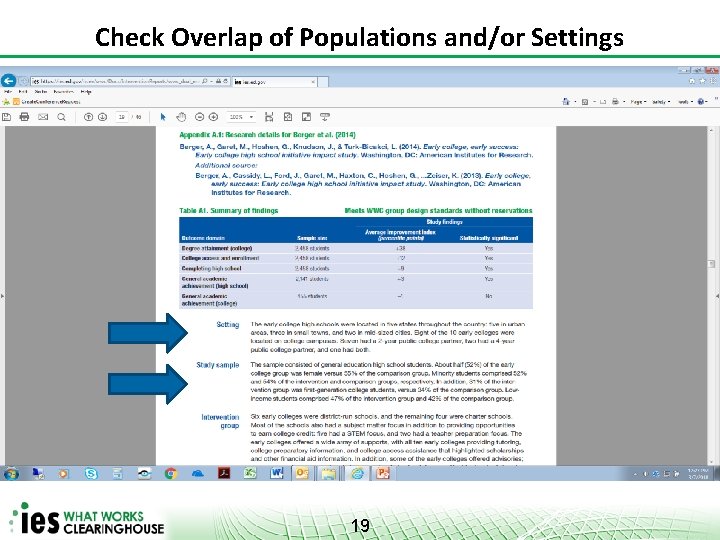Click the fit width scrolling icon

click(x=269, y=117)
